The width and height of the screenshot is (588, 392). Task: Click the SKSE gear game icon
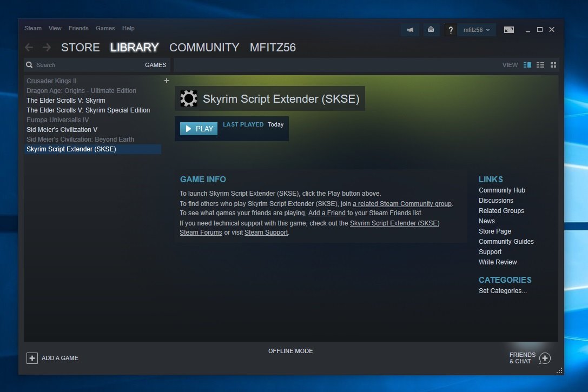pyautogui.click(x=189, y=98)
